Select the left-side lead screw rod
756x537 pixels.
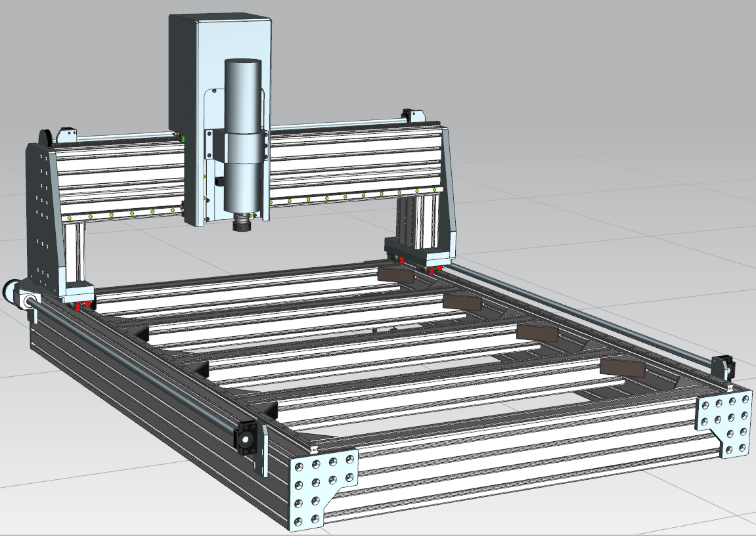(x=131, y=368)
